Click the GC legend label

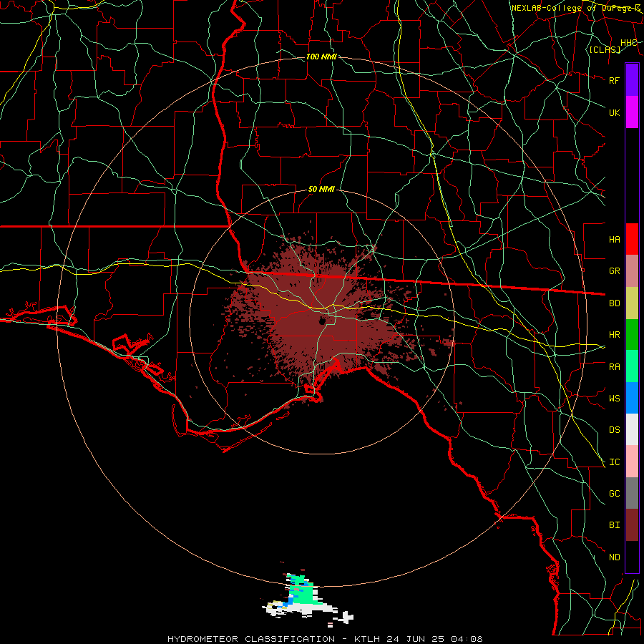[x=615, y=494]
